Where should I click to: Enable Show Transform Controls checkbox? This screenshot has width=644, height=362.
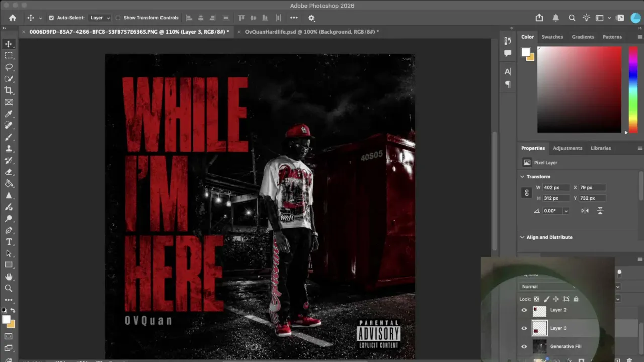click(x=118, y=18)
